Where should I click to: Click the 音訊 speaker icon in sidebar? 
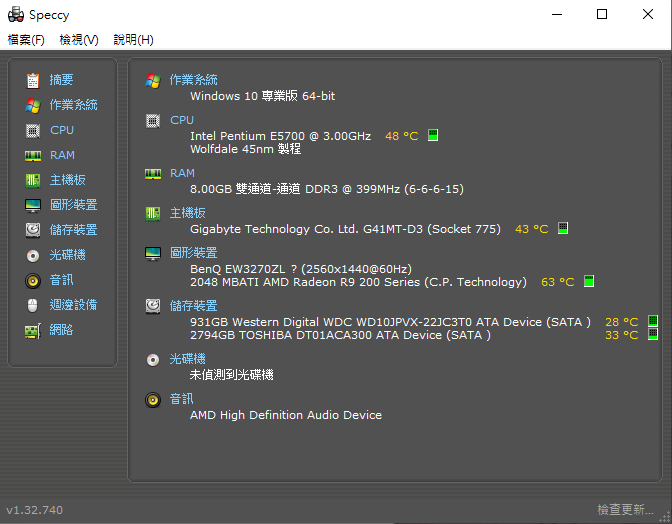33,281
